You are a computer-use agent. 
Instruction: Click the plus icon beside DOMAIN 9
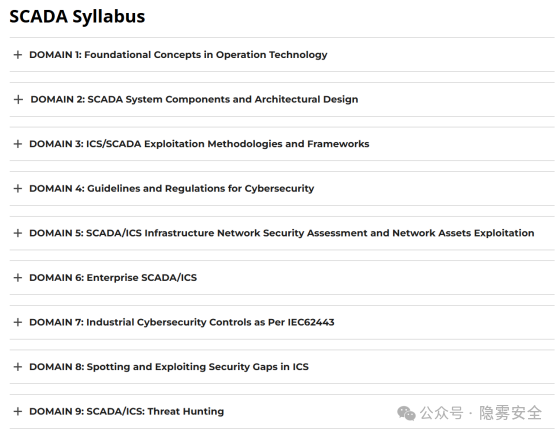[18, 411]
